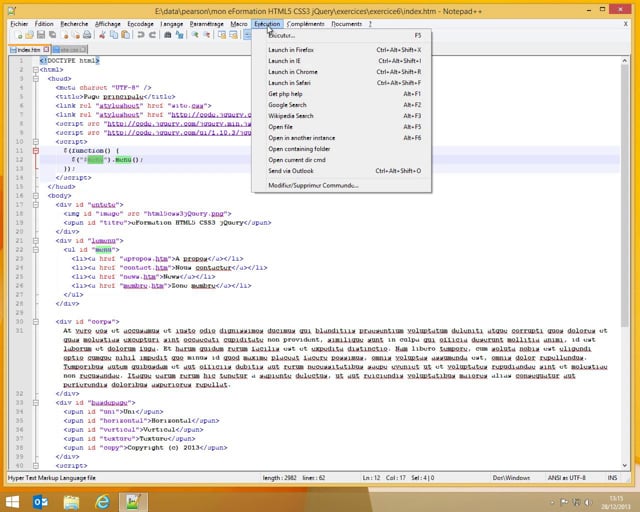Image resolution: width=640 pixels, height=512 pixels.
Task: Save the file using the floppy disk icon
Action: [41, 35]
